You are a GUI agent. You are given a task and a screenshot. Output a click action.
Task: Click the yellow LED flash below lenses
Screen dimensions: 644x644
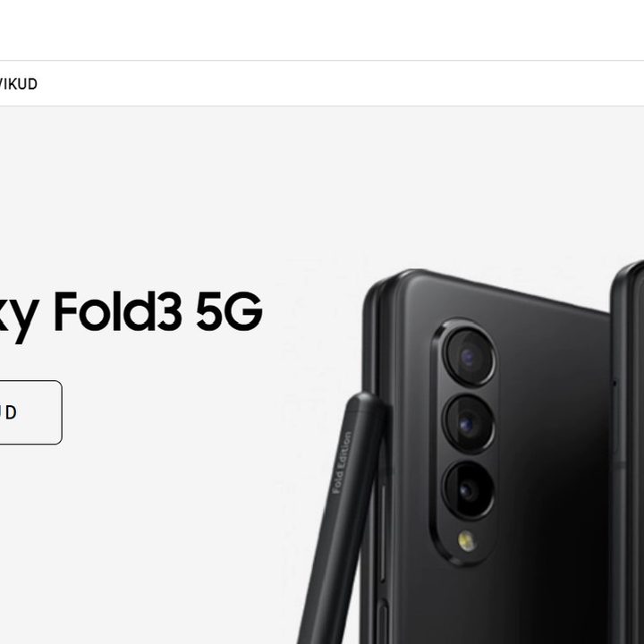tap(467, 540)
